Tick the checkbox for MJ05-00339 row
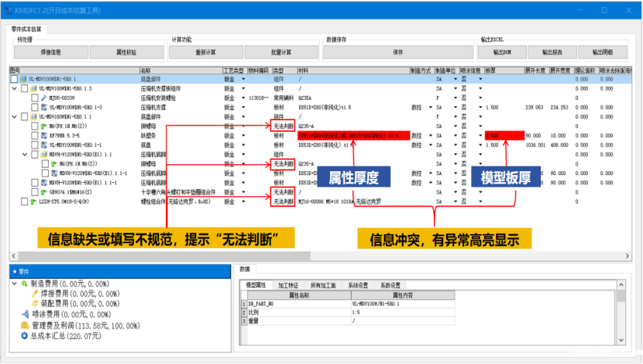643x364 pixels. [33, 98]
